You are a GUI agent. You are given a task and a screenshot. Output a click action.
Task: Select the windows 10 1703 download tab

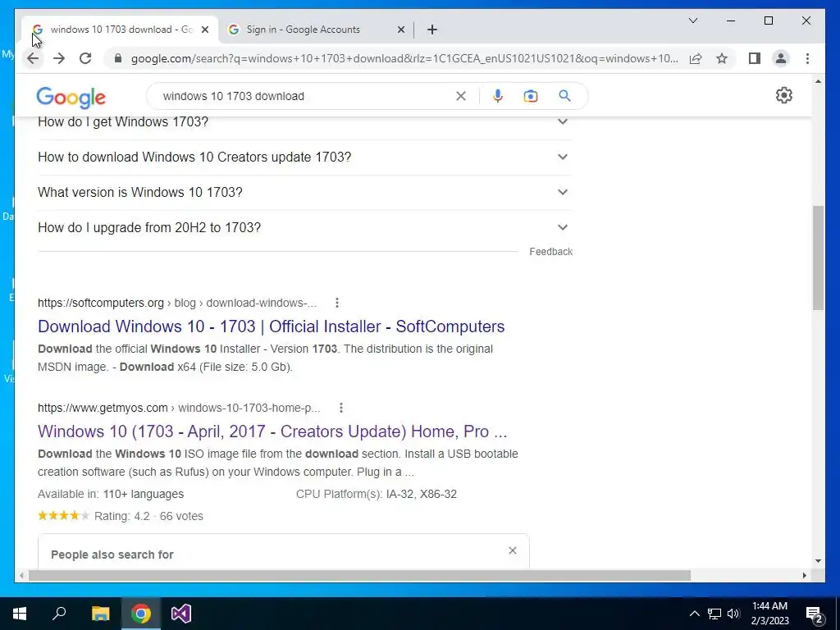tap(119, 30)
